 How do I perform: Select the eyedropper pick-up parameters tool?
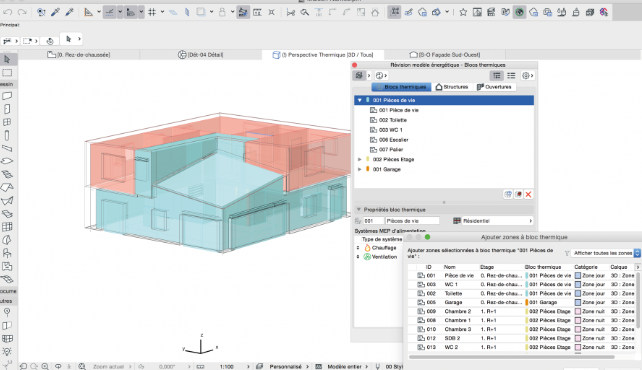(x=55, y=12)
